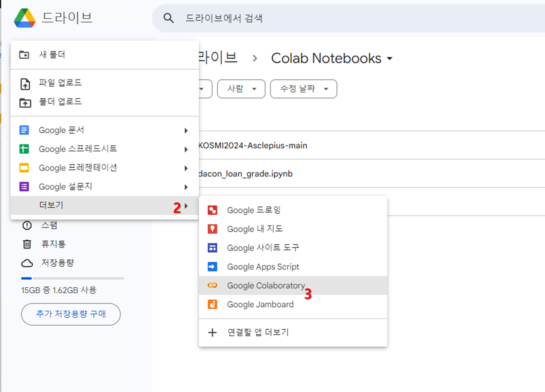This screenshot has width=545, height=392.
Task: Select Google Jamboard in the submenu
Action: pyautogui.click(x=293, y=304)
